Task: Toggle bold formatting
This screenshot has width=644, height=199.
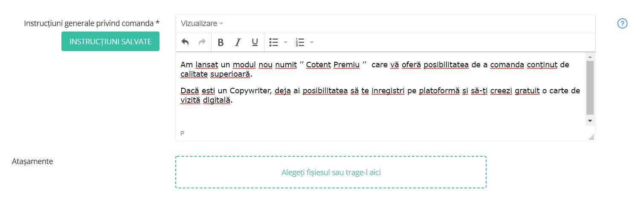Action: [220, 42]
